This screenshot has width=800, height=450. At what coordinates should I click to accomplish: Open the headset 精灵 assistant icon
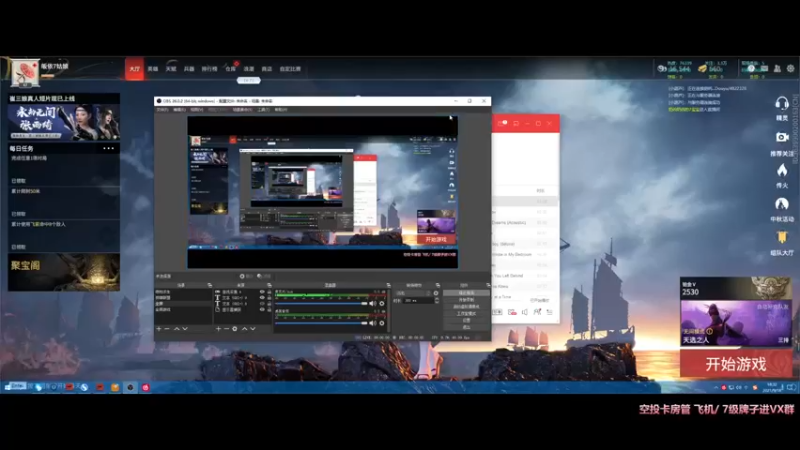(x=782, y=104)
